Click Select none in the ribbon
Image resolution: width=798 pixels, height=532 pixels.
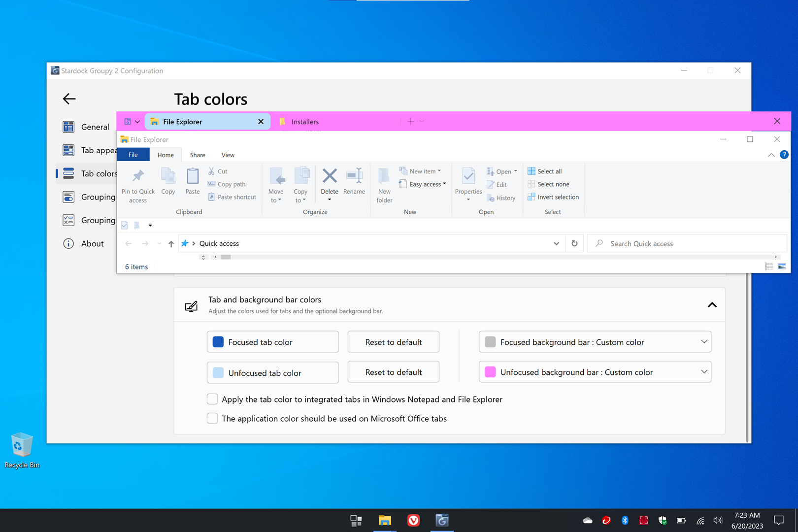548,184
